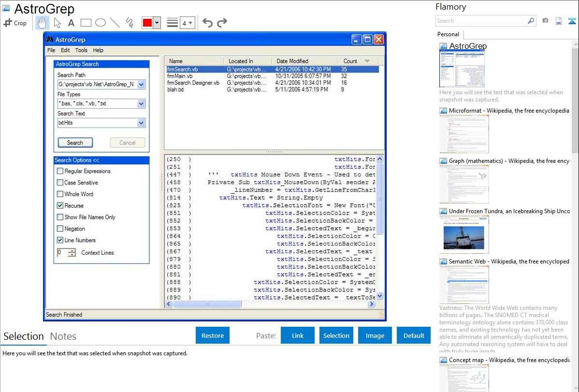Sort results by Name column
Image resolution: width=579 pixels, height=392 pixels.
coord(194,61)
